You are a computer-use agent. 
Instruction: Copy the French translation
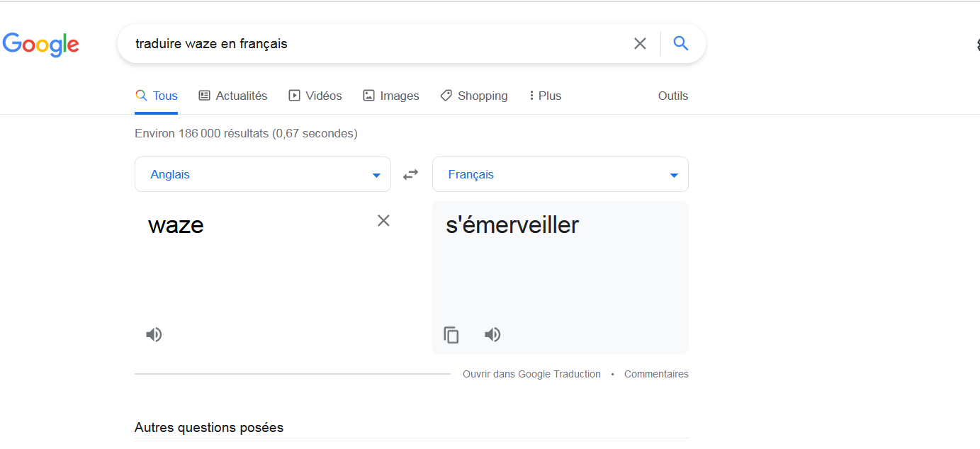451,335
